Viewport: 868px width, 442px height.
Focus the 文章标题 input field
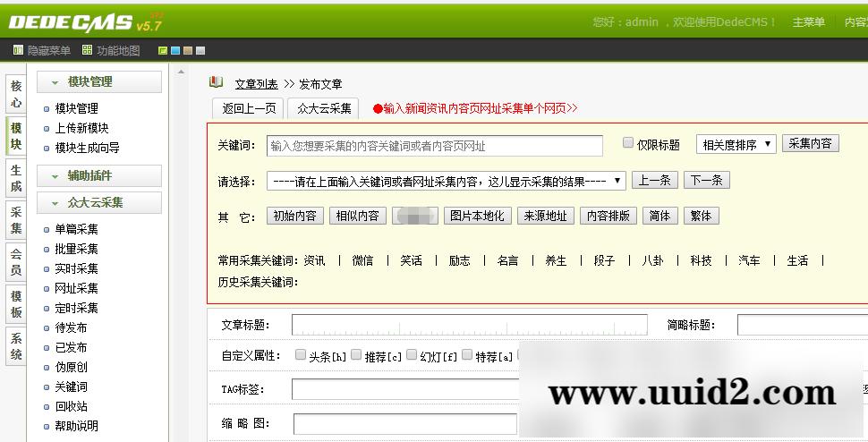point(470,325)
